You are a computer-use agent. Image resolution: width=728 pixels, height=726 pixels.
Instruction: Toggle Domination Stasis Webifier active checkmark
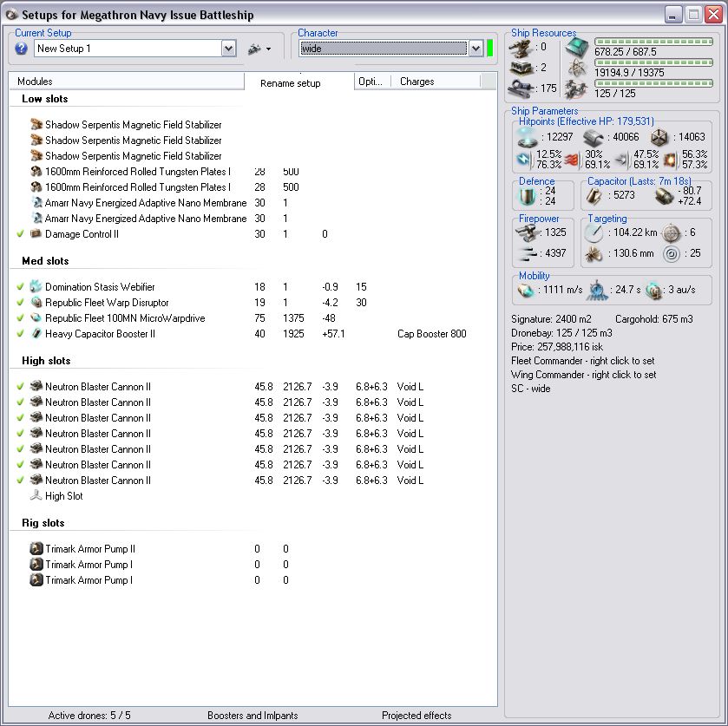(x=20, y=286)
